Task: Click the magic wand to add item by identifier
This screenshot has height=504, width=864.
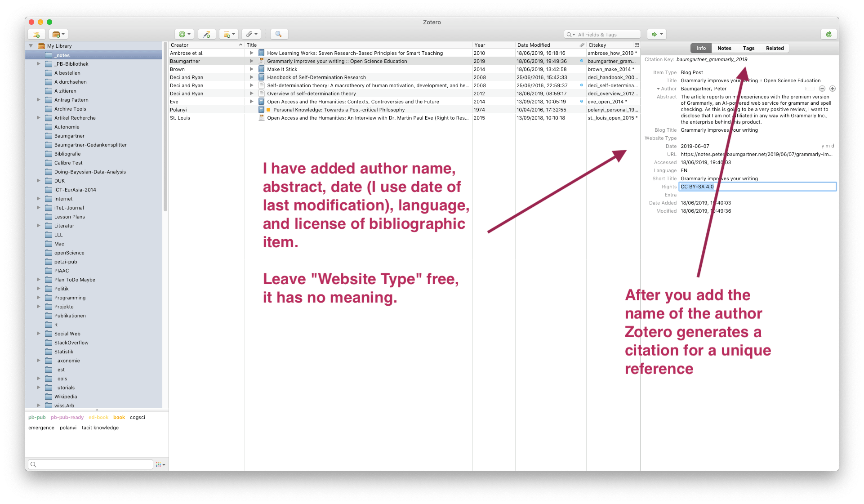Action: 207,34
